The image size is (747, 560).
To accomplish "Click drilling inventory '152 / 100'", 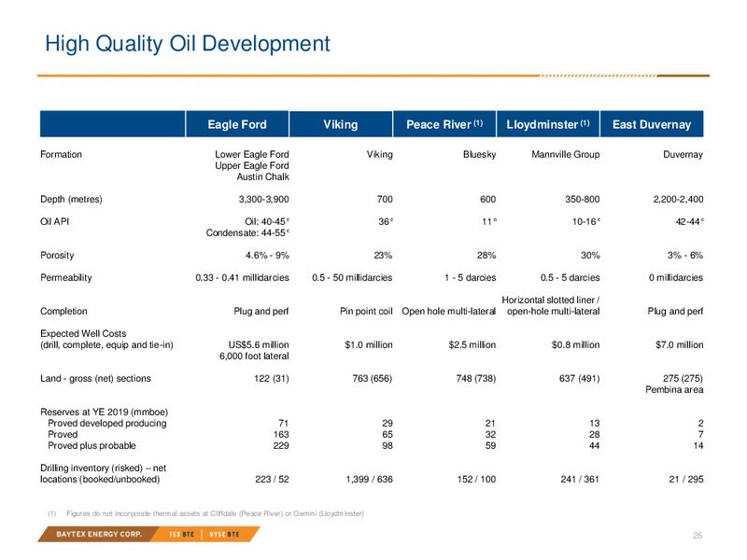I will (476, 479).
